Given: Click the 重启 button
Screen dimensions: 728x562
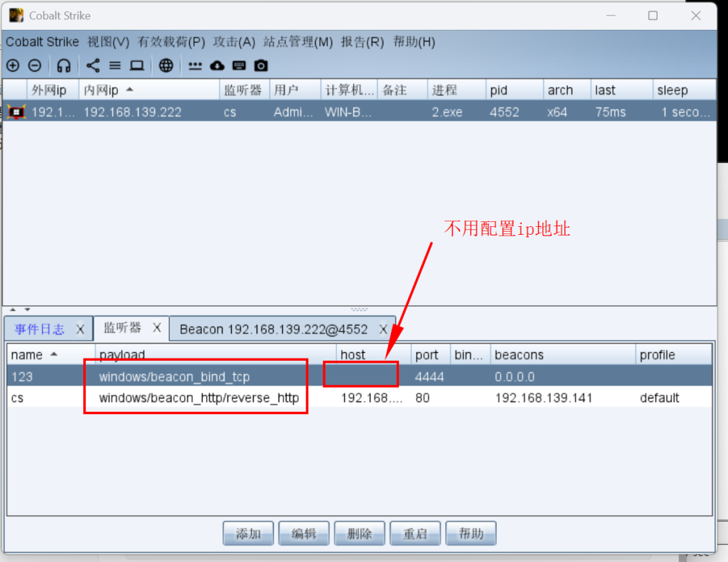Looking at the screenshot, I should [x=415, y=534].
